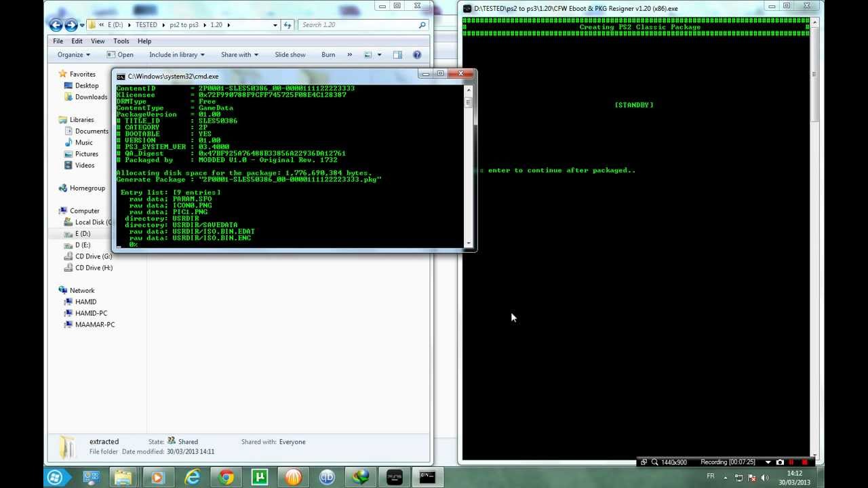Open the Music library
The width and height of the screenshot is (868, 488).
point(83,143)
